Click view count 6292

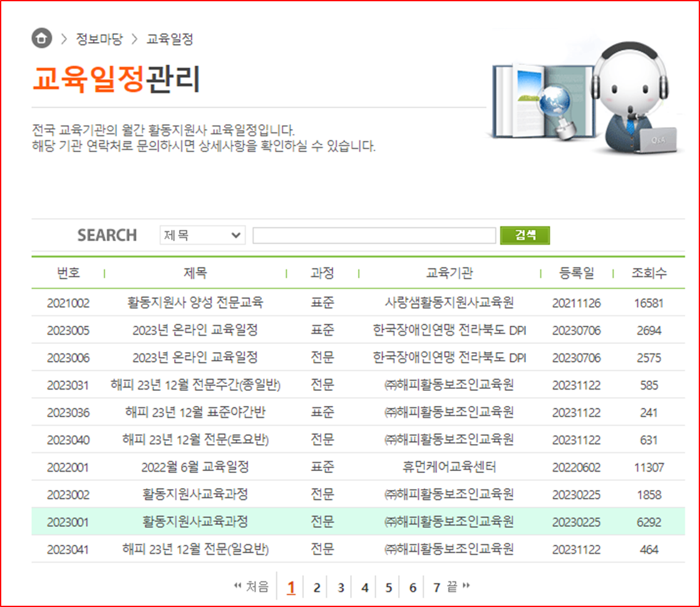pyautogui.click(x=649, y=522)
